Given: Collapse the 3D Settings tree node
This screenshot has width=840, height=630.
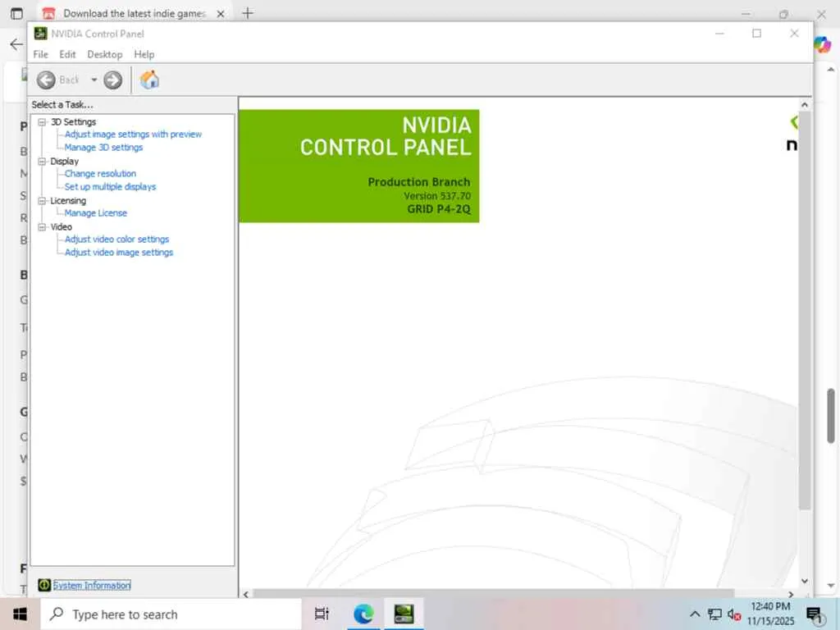Looking at the screenshot, I should 42,122.
